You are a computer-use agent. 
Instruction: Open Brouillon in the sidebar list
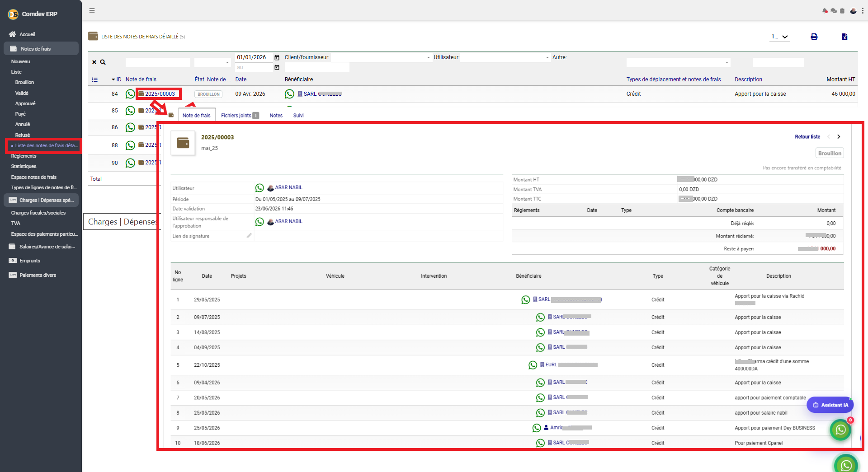[x=24, y=83]
